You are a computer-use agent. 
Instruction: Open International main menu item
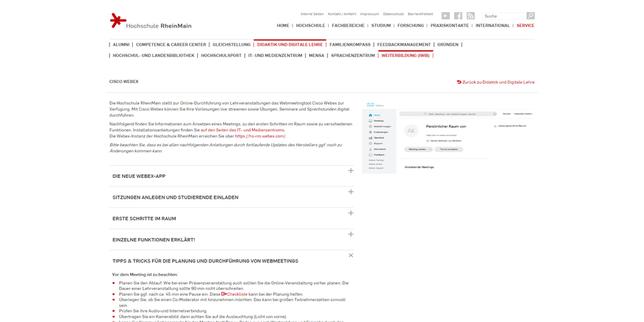pos(493,25)
